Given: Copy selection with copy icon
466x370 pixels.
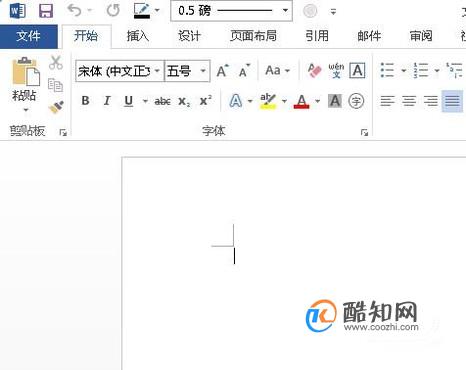Looking at the screenshot, I should pos(55,85).
